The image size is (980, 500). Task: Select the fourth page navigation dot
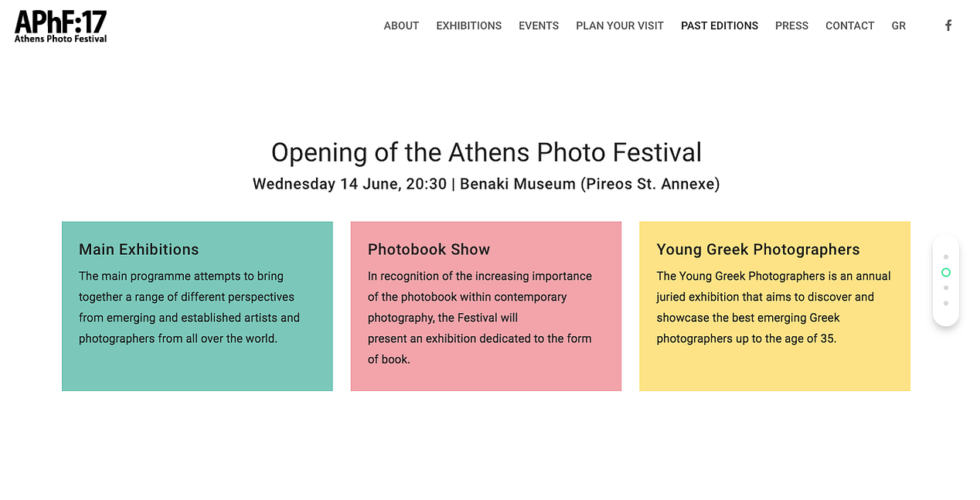(946, 303)
